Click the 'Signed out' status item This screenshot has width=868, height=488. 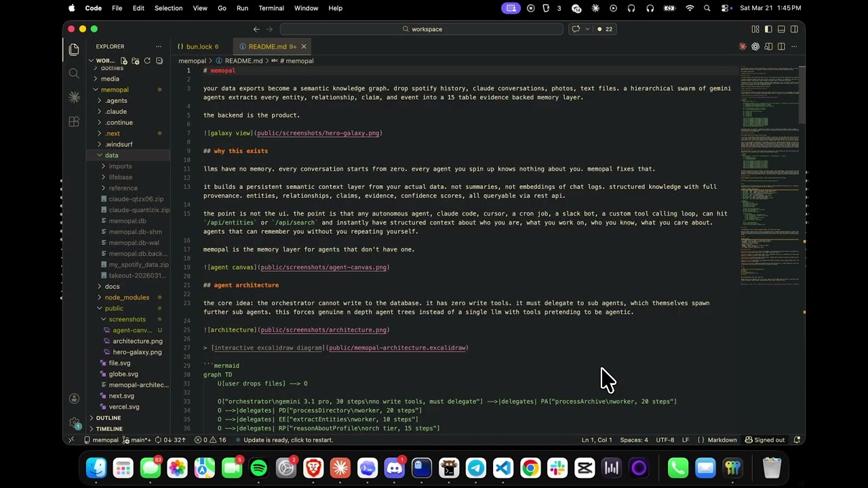tap(765, 440)
